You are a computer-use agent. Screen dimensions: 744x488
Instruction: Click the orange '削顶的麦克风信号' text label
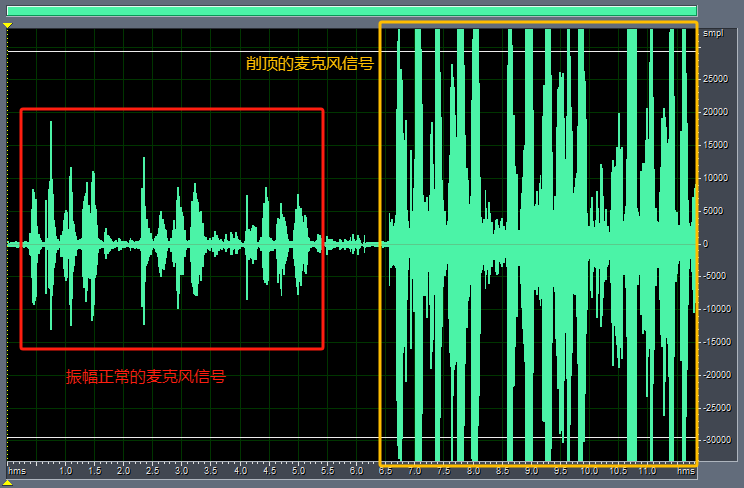point(310,63)
